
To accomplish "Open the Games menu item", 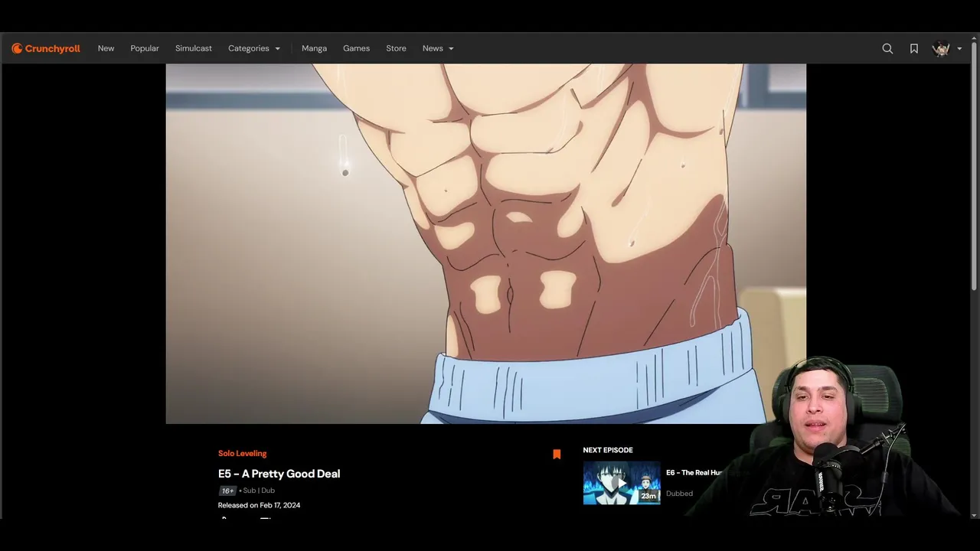I will [356, 48].
